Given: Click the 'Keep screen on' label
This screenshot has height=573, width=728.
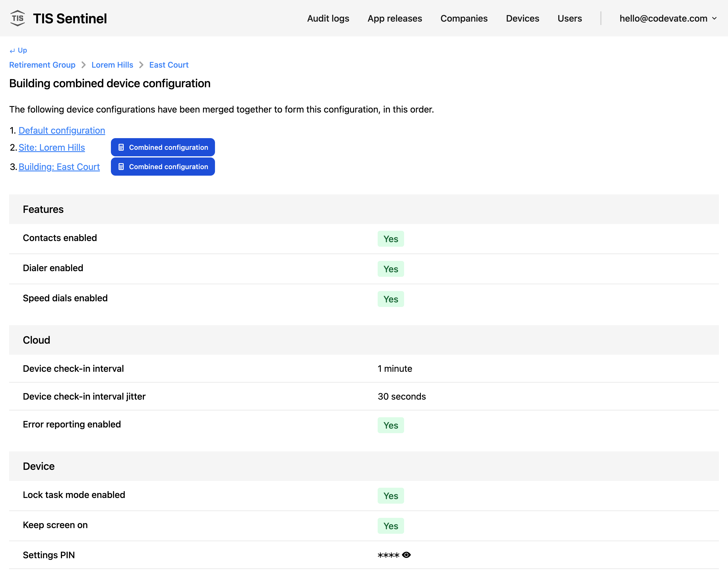Looking at the screenshot, I should (55, 525).
